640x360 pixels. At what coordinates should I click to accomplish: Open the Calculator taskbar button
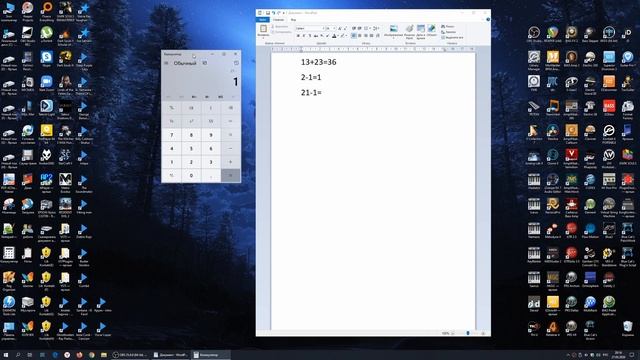coord(210,355)
